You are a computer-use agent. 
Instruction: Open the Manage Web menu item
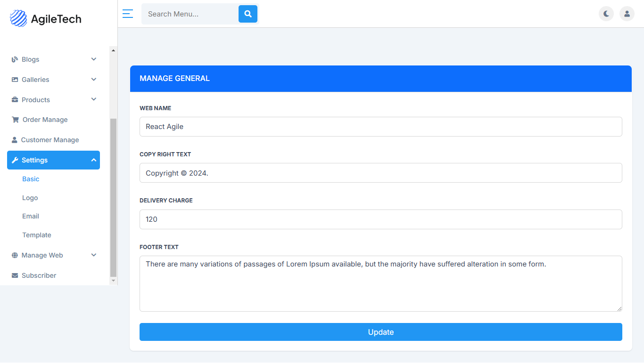(53, 255)
